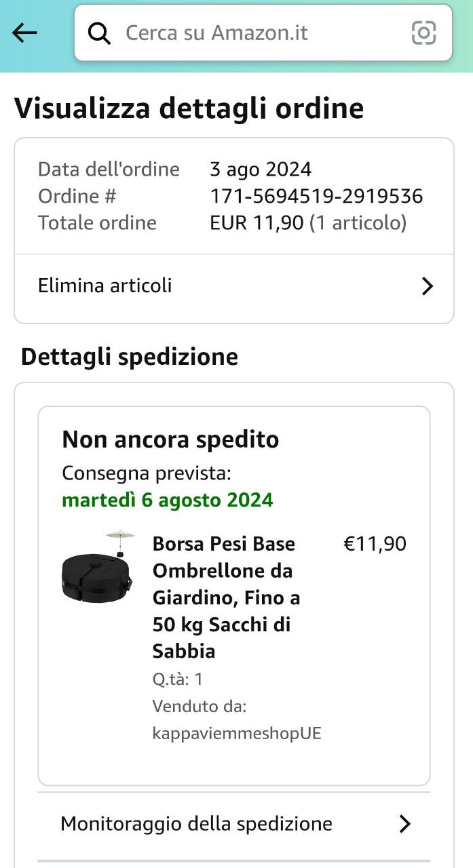Click the chevron beside Monitoraggio della spedizione

[405, 824]
